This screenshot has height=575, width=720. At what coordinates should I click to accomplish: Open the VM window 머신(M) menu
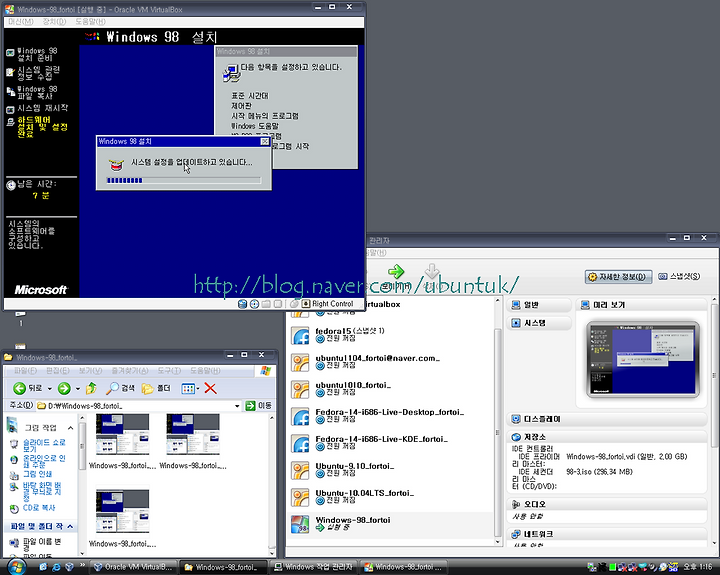click(x=21, y=22)
